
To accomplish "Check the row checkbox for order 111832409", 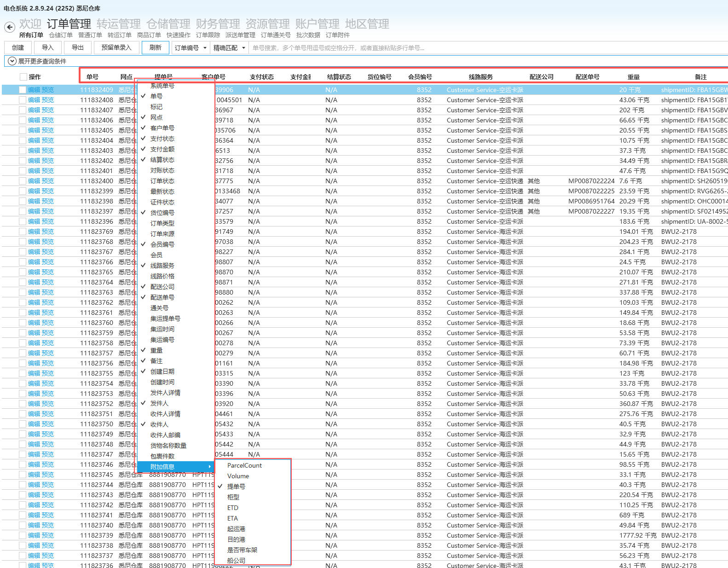I will click(x=23, y=90).
